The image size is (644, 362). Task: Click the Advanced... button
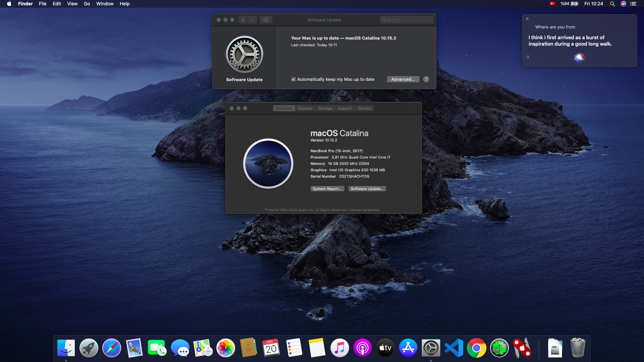coord(403,79)
